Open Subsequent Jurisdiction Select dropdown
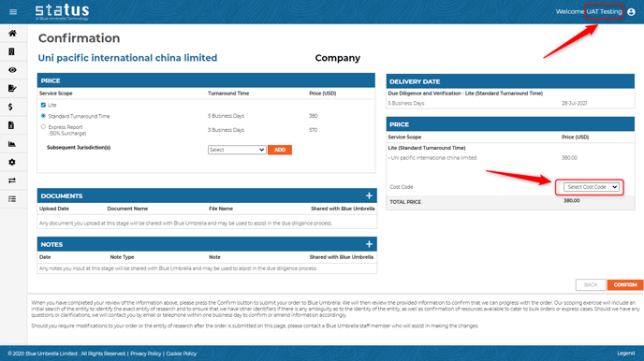The height and width of the screenshot is (361, 644). [x=237, y=150]
